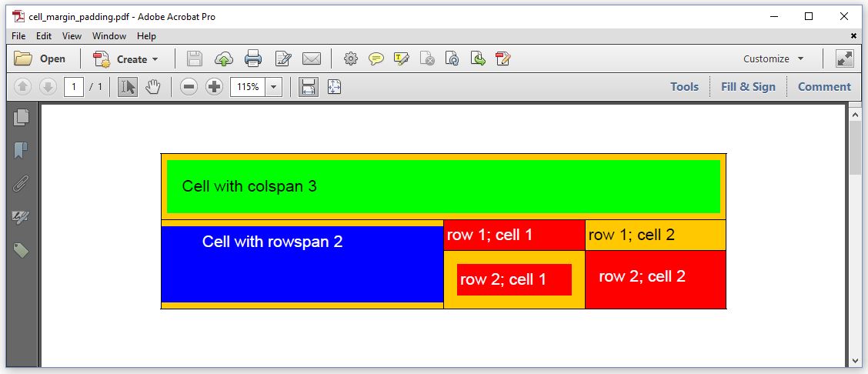Select the highlight text tool icon

[x=402, y=58]
